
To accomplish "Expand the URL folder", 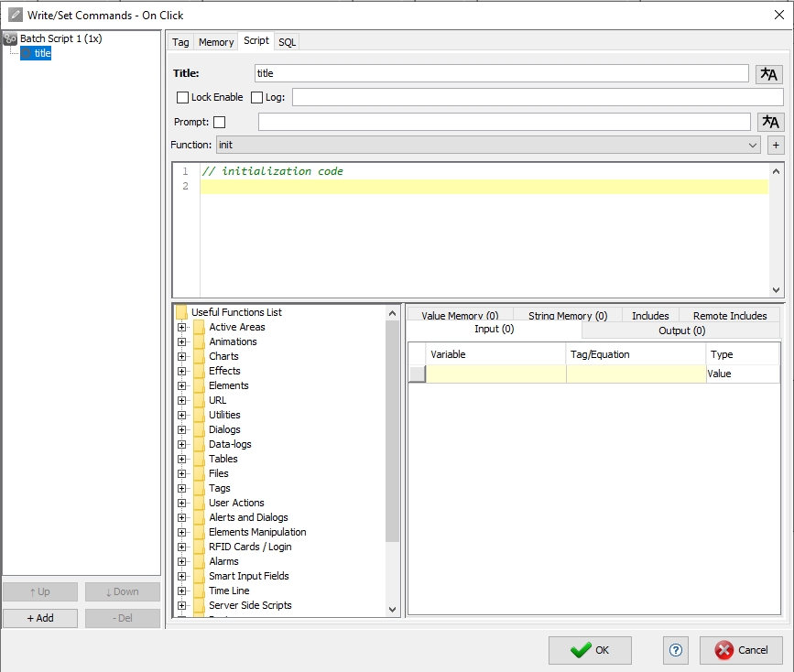I will pos(182,401).
